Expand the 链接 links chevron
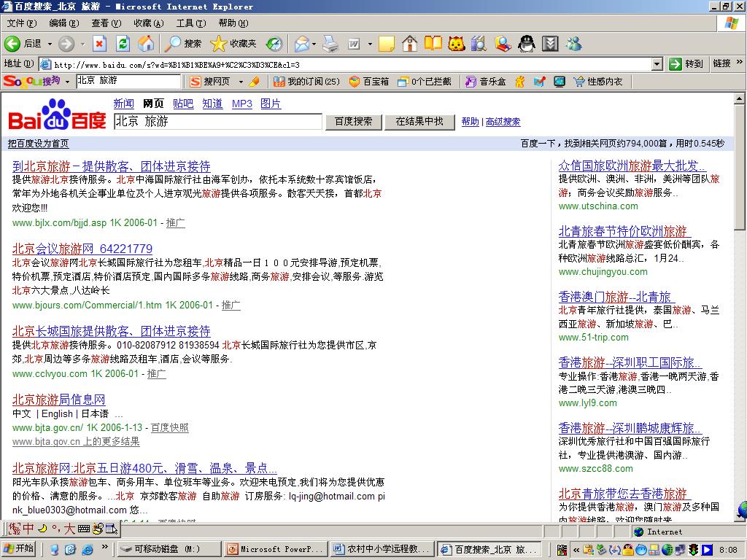 pyautogui.click(x=740, y=62)
